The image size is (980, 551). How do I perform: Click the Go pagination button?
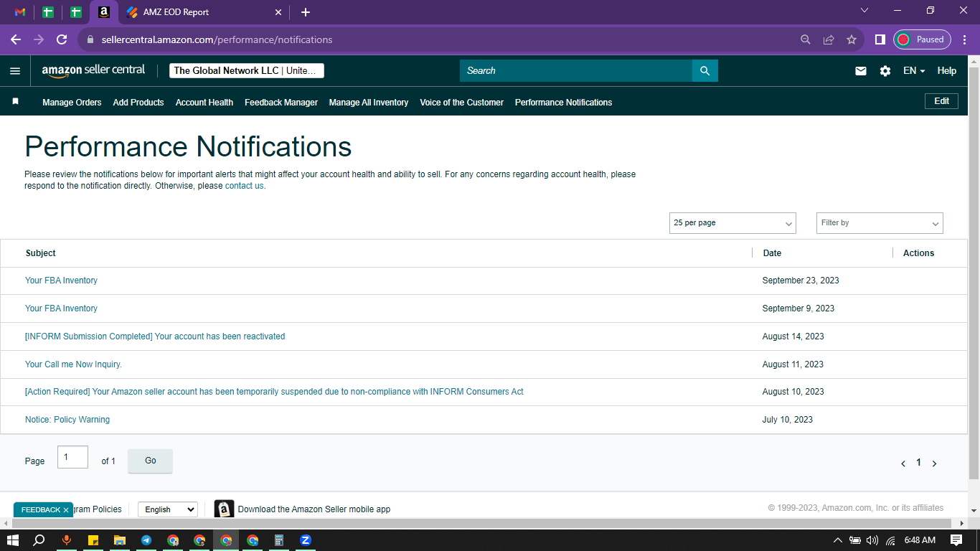point(150,461)
